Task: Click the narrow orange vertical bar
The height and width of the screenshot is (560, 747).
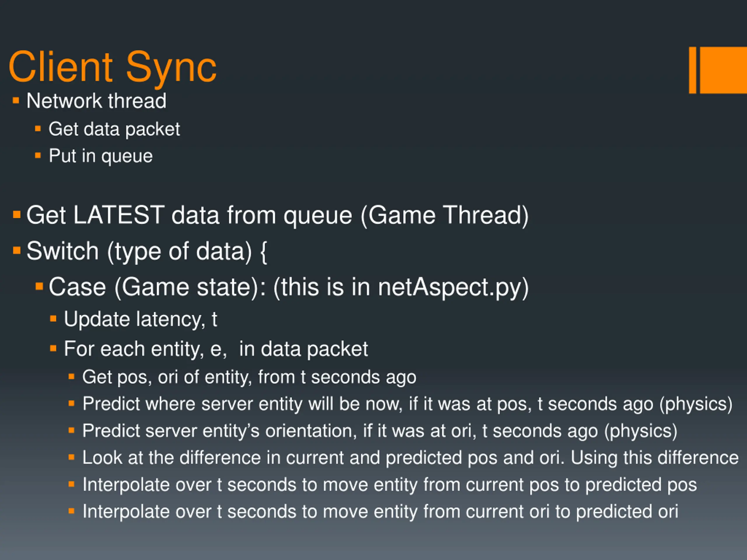Action: click(x=693, y=70)
